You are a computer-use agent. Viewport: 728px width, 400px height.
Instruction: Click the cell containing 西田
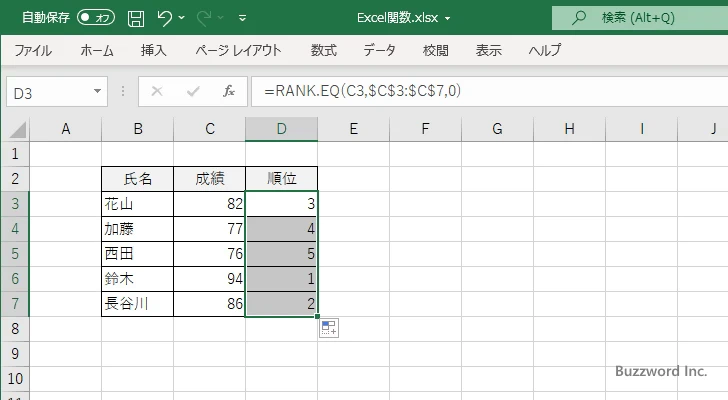(137, 254)
